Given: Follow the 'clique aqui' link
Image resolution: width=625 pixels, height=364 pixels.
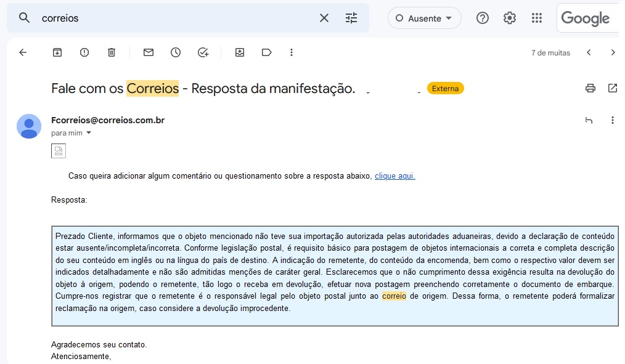Looking at the screenshot, I should [x=395, y=176].
